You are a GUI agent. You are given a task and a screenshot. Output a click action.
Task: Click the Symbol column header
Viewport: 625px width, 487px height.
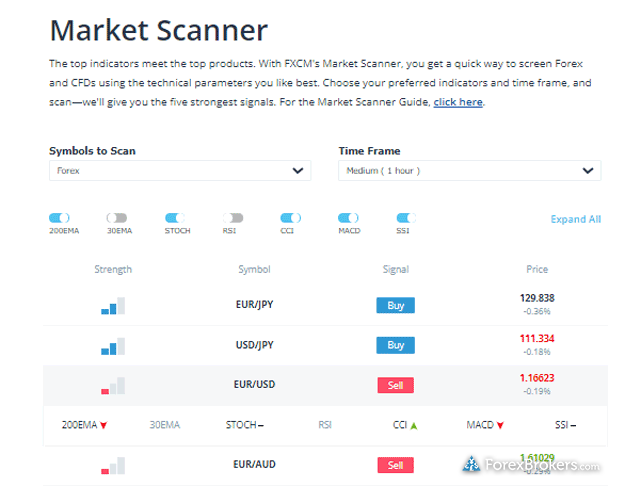coord(254,269)
